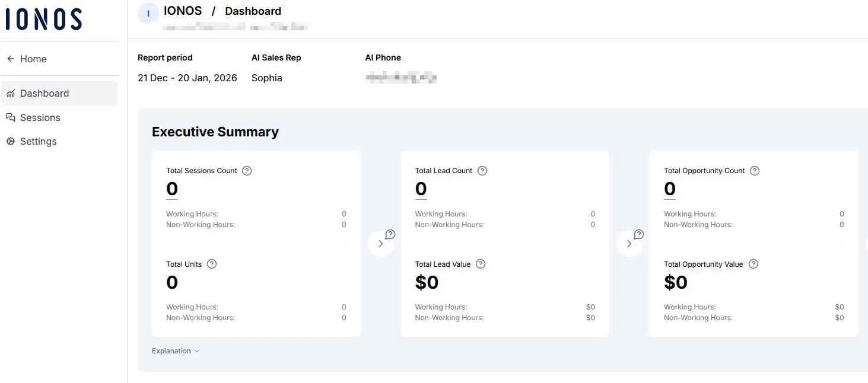Click the circular 'I' avatar in the breadcrumb
Viewport: 868px width, 383px height.
point(148,12)
